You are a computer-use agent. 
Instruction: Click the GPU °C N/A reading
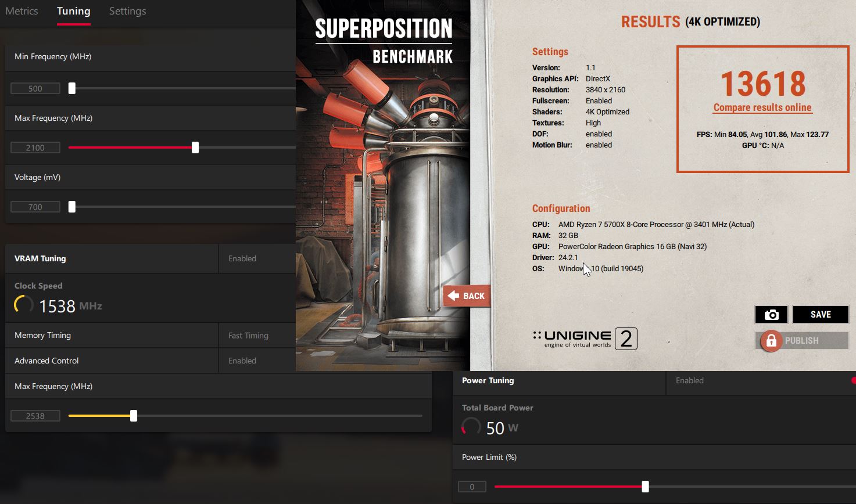pos(762,145)
